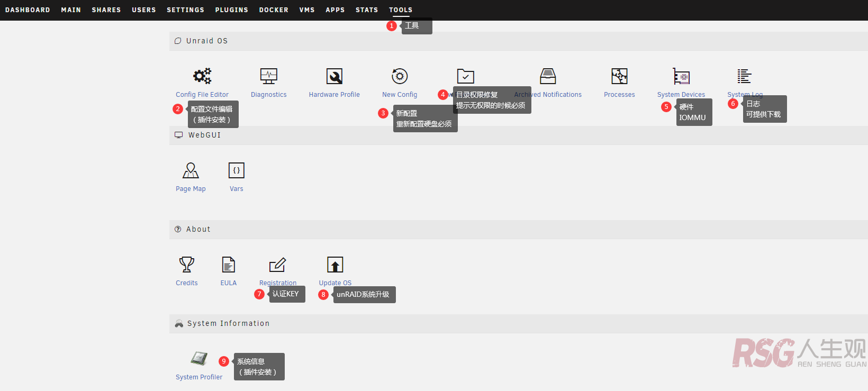Image resolution: width=868 pixels, height=391 pixels.
Task: Select the Apps tab
Action: 335,10
